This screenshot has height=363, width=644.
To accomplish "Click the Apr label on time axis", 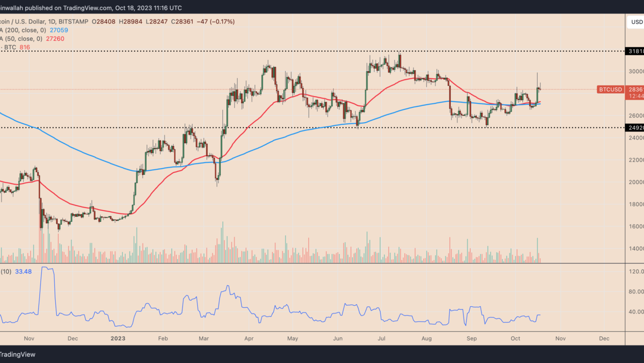I will point(249,338).
